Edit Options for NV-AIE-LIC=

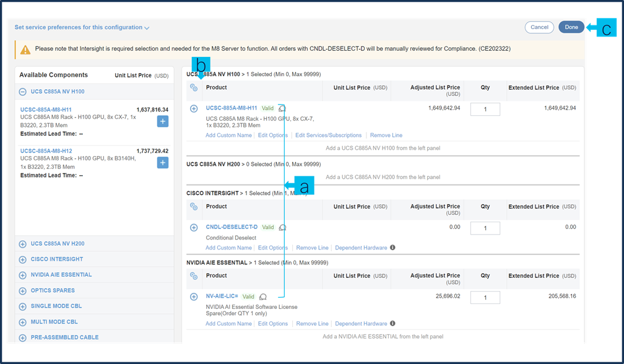coord(272,323)
